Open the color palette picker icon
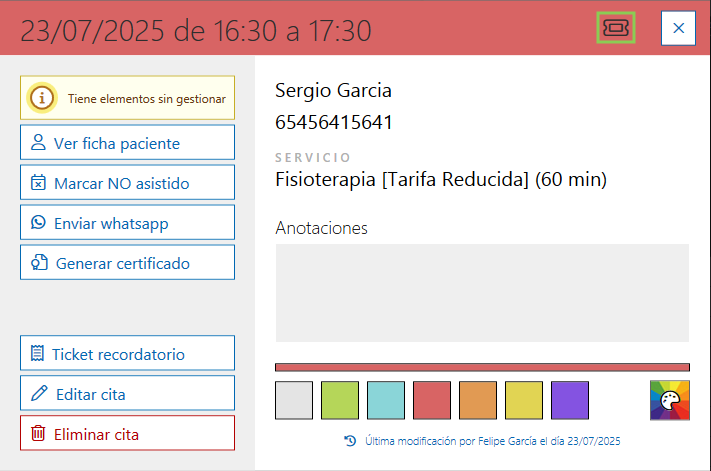 tap(669, 401)
